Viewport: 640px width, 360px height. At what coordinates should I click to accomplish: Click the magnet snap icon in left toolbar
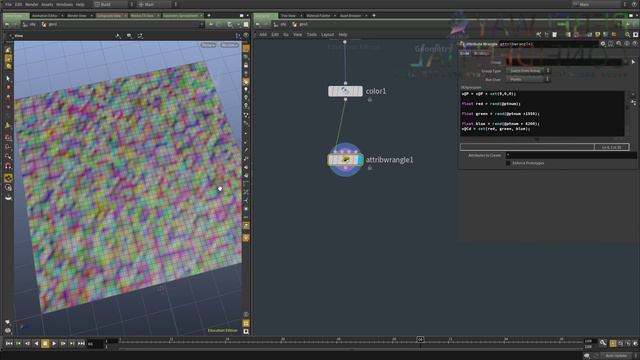(x=8, y=166)
